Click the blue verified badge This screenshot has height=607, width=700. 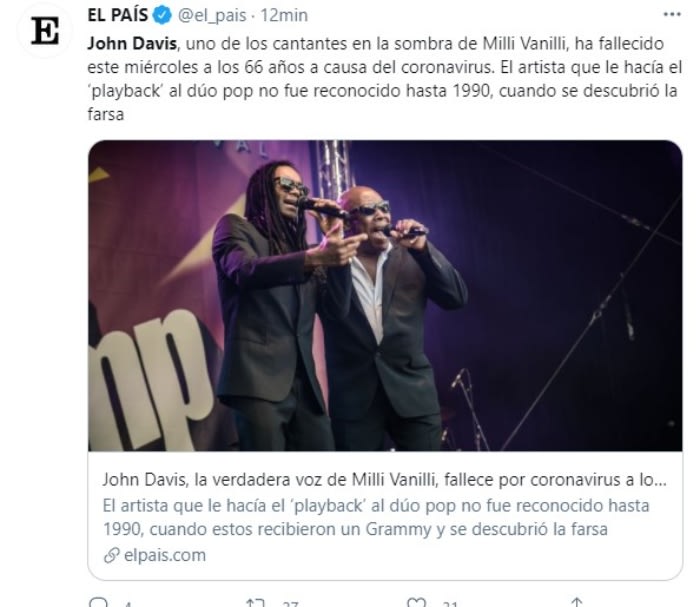[x=162, y=15]
